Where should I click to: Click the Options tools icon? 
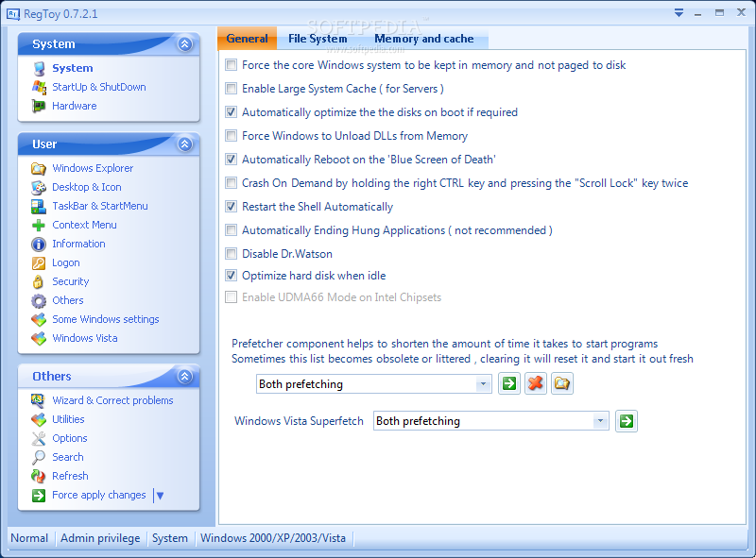point(39,438)
